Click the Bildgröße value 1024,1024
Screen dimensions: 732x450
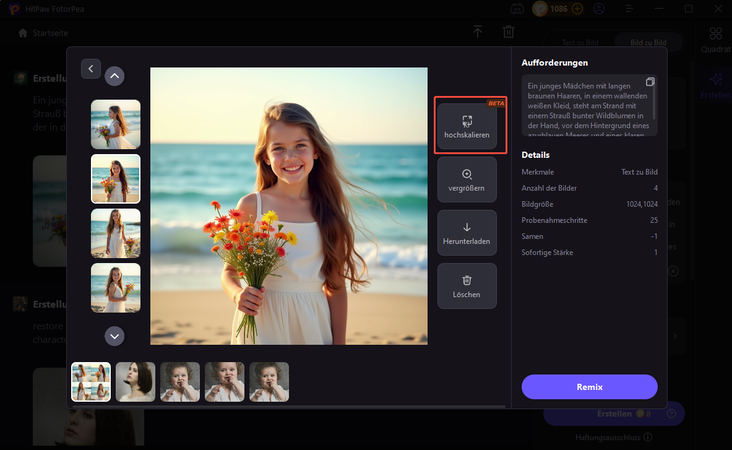(642, 204)
